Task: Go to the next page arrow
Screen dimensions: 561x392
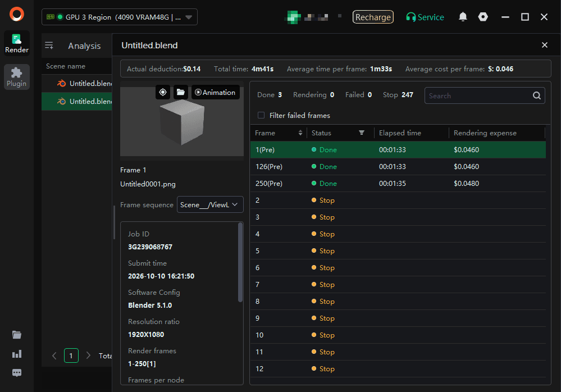Action: [x=88, y=355]
